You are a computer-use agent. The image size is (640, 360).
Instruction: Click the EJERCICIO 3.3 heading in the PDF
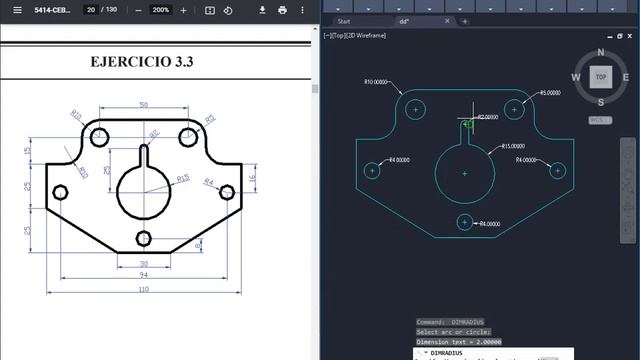pos(142,62)
